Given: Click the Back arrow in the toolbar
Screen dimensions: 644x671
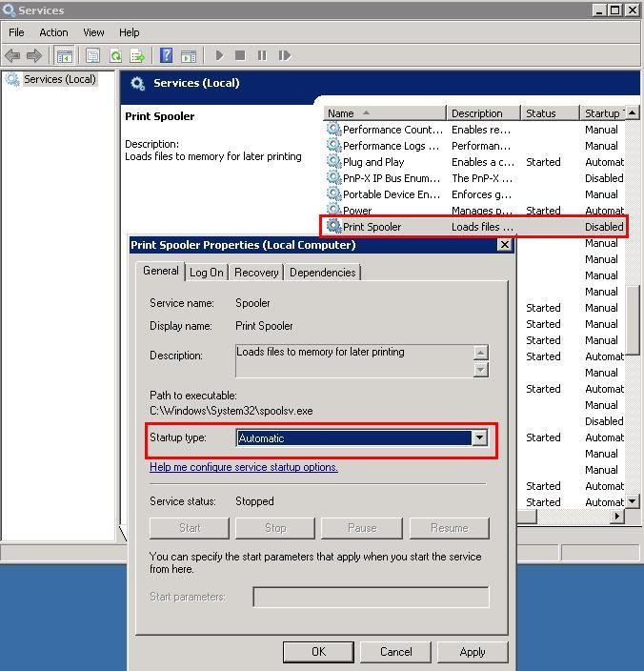Looking at the screenshot, I should pos(13,56).
